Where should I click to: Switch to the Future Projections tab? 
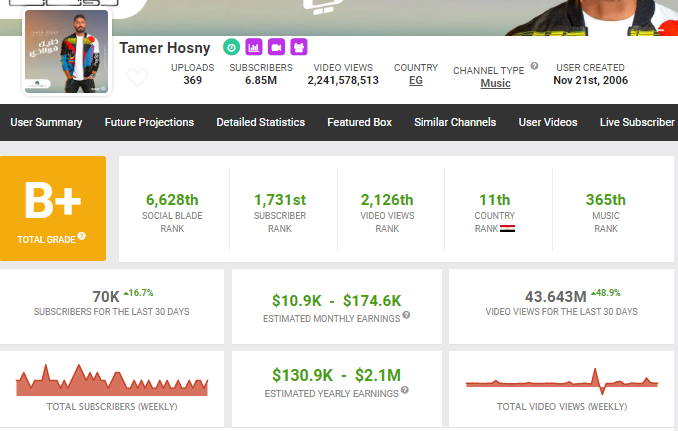coord(149,122)
